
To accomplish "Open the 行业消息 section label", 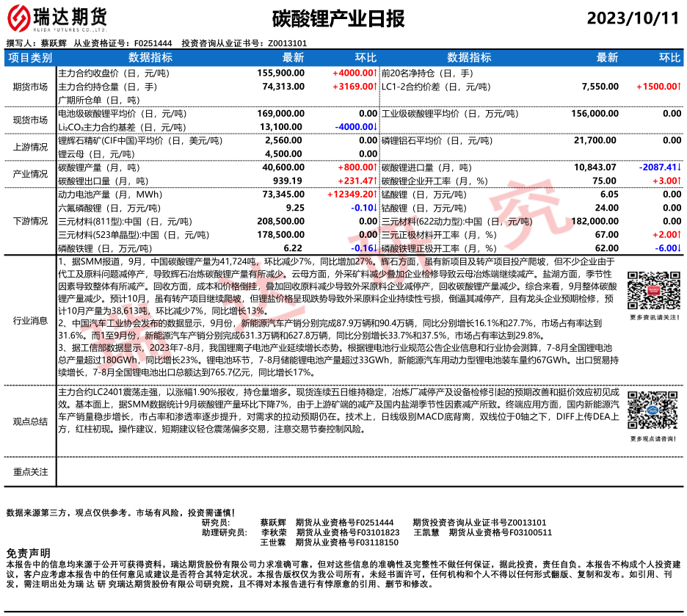I will pos(30,320).
